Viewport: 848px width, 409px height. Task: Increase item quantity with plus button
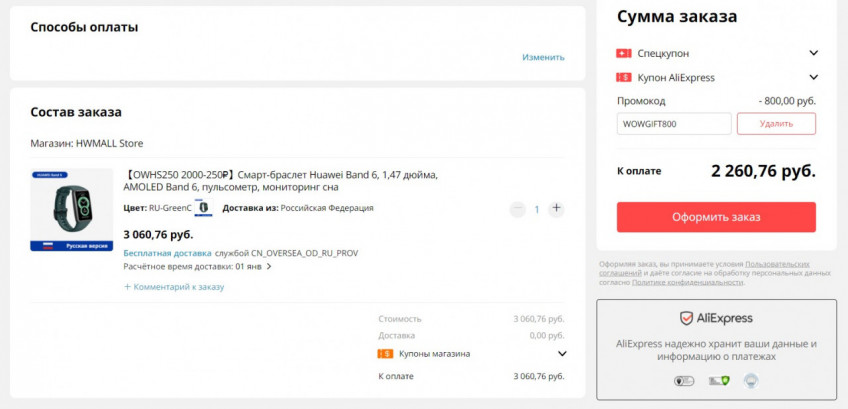[557, 209]
